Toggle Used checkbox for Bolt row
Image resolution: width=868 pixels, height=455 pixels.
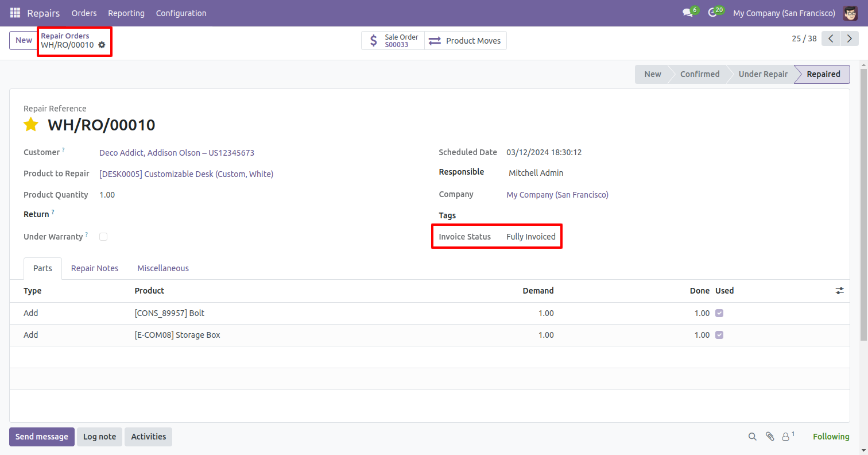[719, 313]
